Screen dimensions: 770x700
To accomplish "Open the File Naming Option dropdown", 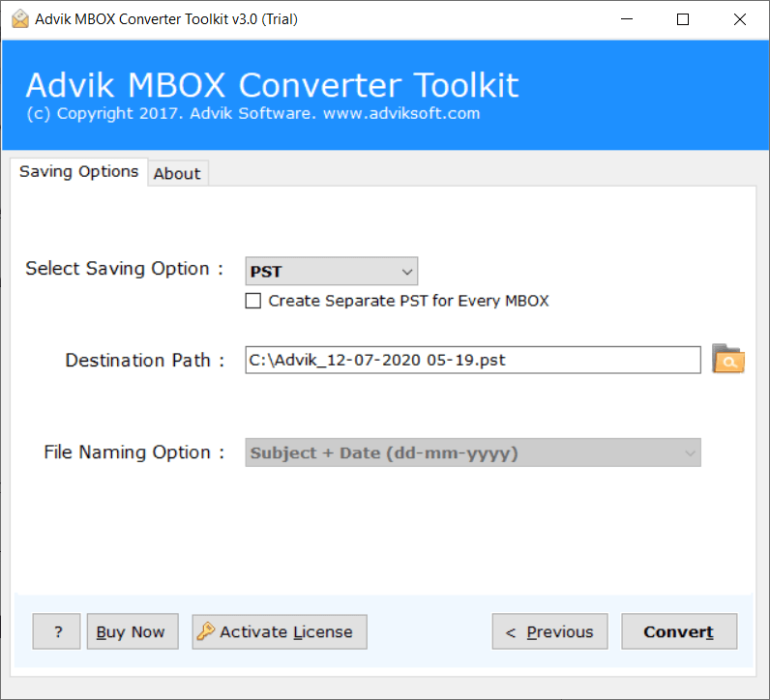I will tap(473, 452).
